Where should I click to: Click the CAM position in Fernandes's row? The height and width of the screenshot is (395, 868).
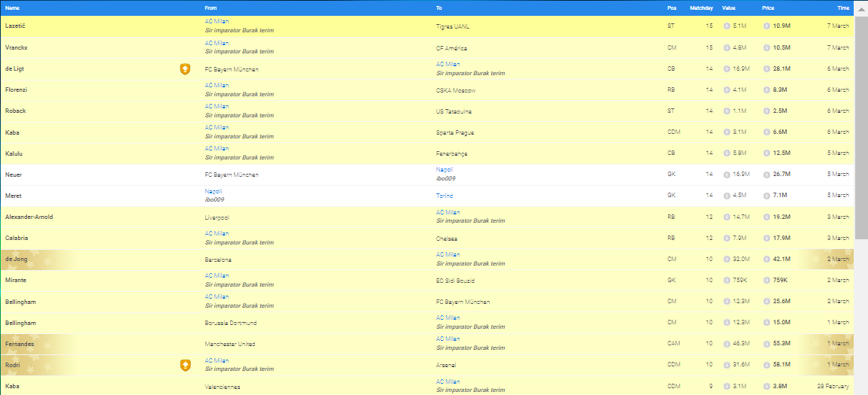tap(674, 344)
